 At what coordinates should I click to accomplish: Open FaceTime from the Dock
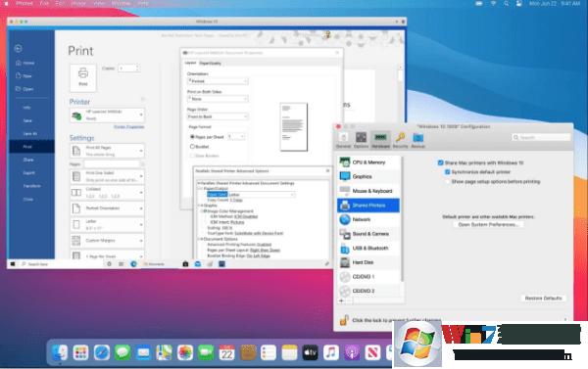pyautogui.click(x=206, y=352)
